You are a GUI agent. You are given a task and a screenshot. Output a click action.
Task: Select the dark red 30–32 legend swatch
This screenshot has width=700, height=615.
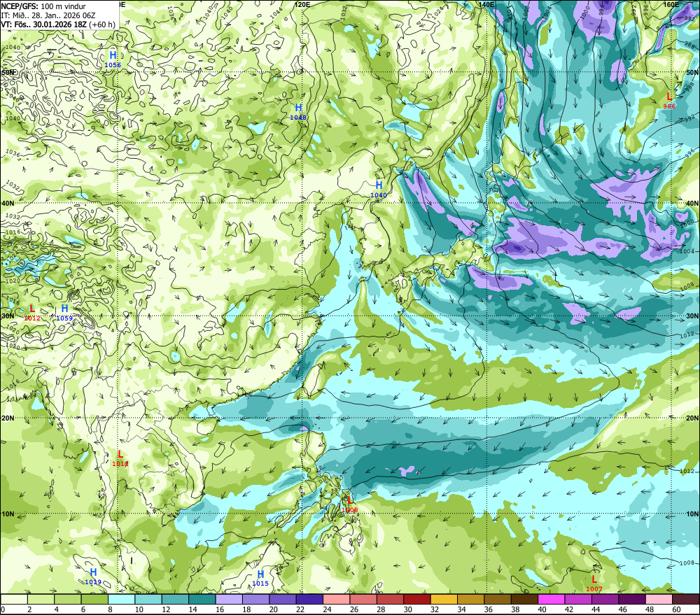tap(417, 599)
